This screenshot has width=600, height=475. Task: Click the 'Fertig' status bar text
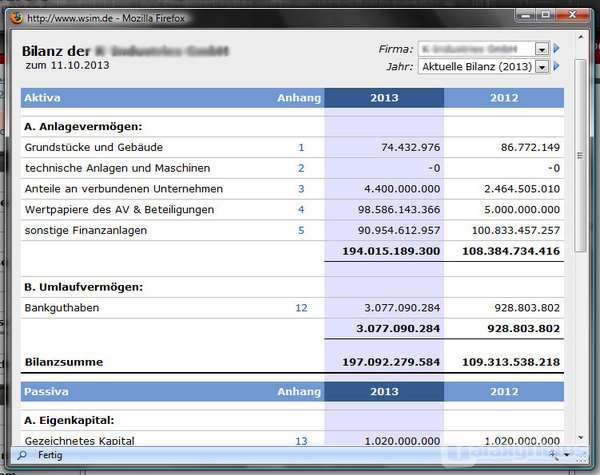tap(50, 455)
